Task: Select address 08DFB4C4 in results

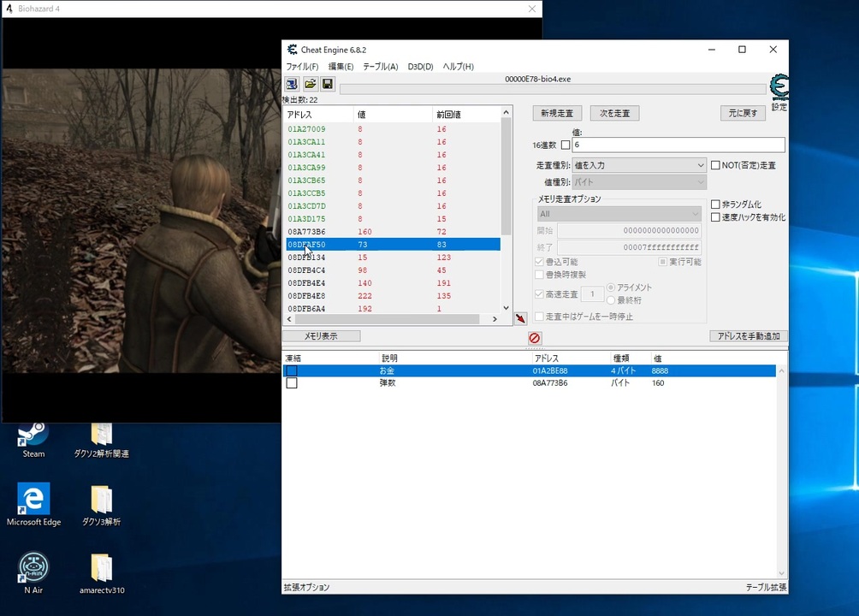Action: click(307, 270)
